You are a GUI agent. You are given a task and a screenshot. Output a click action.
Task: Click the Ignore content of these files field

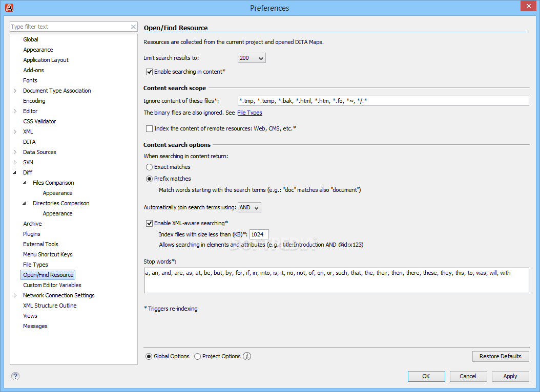tap(383, 101)
